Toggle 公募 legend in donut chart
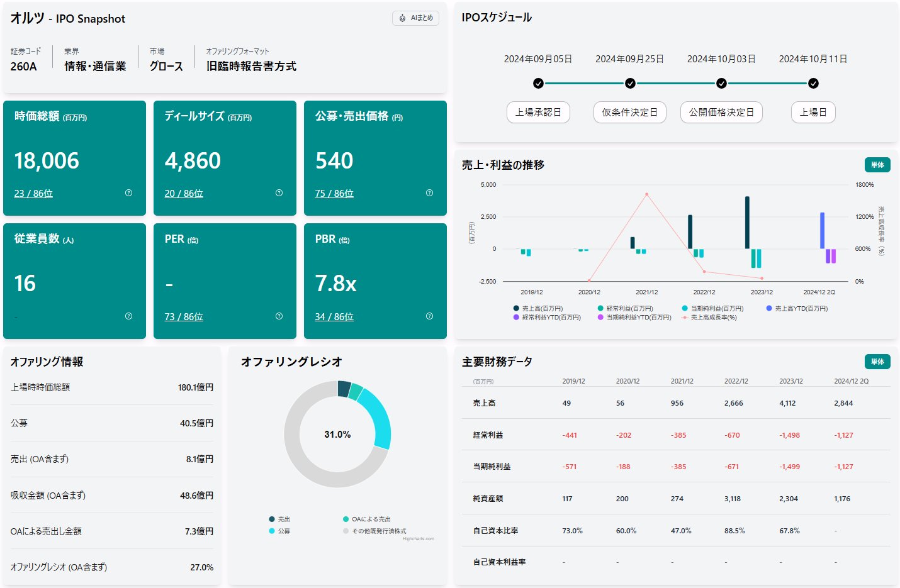 tap(279, 531)
